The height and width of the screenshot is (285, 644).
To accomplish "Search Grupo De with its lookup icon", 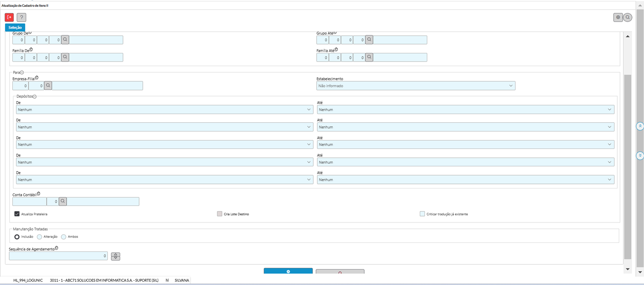I will point(65,40).
